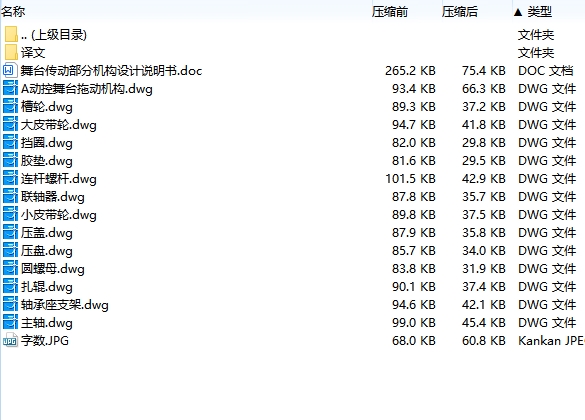Viewport: 585px width, 420px height.
Task: Click the 93.4 KB size cell
Action: click(414, 89)
